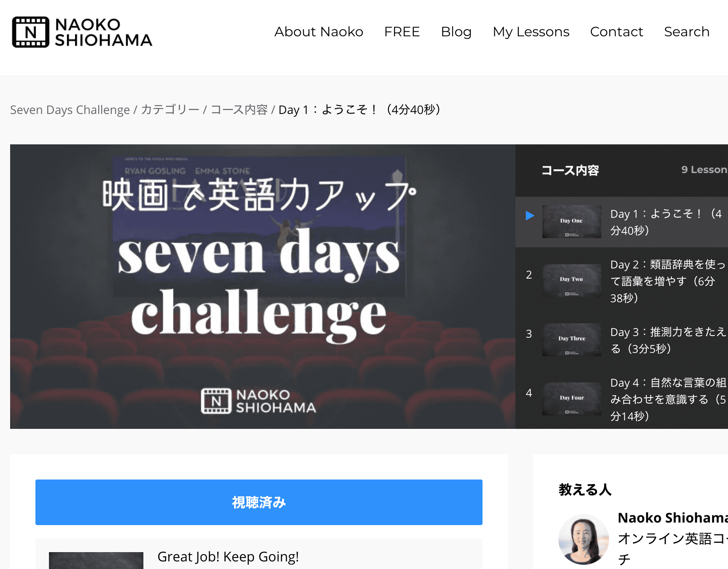This screenshot has width=728, height=569.
Task: Play the seven days challenge video
Action: (262, 287)
